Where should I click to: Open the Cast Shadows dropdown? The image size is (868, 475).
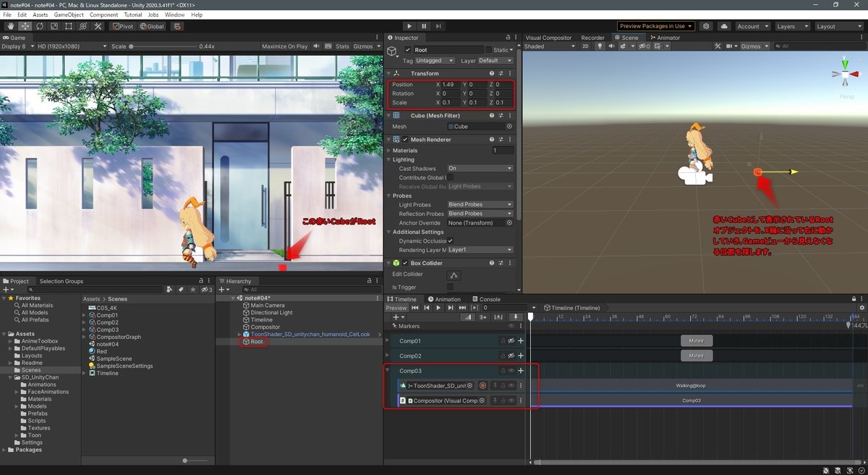click(480, 168)
